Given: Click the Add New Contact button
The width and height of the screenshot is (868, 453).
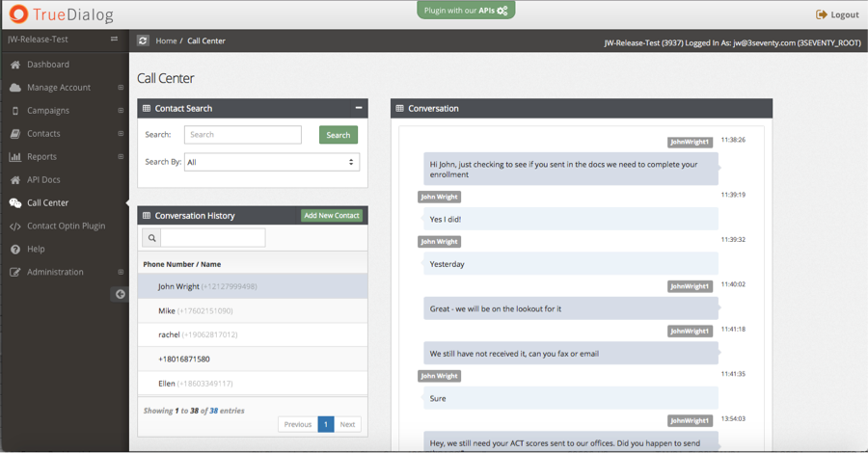Looking at the screenshot, I should (332, 216).
